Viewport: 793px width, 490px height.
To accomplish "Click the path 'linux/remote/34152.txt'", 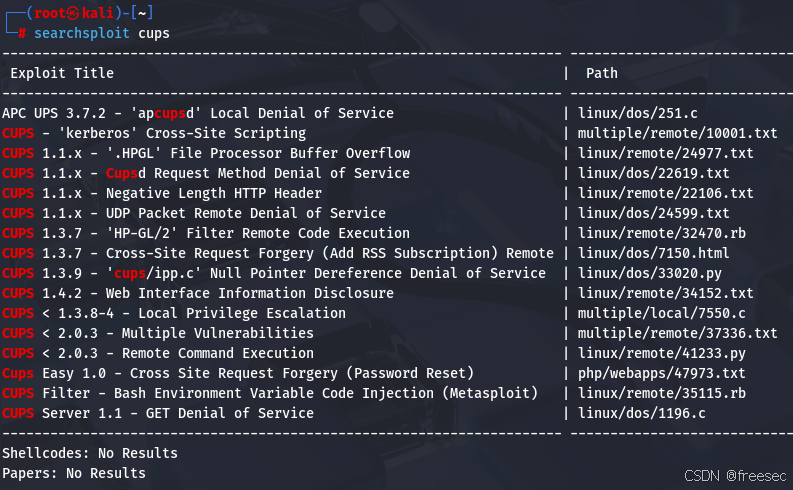I will (x=666, y=293).
